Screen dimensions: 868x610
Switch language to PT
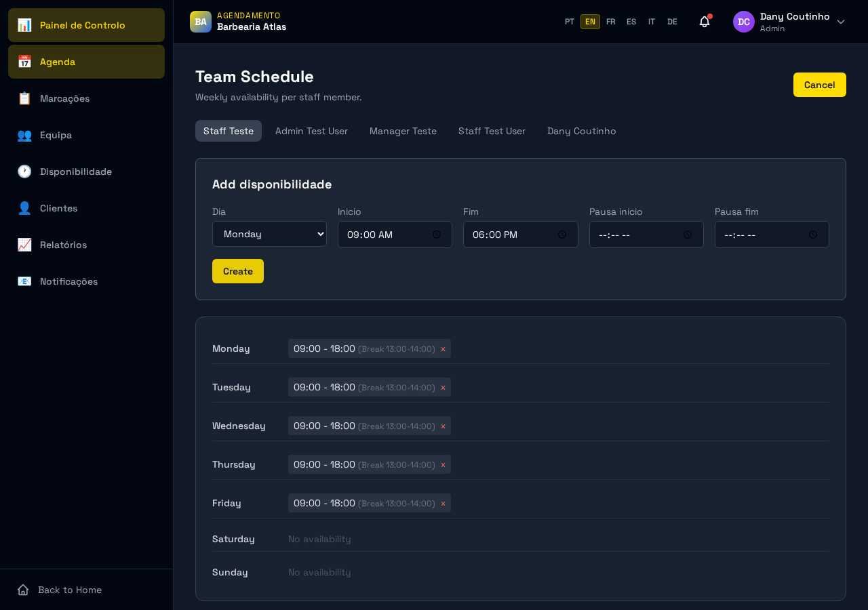pos(570,22)
